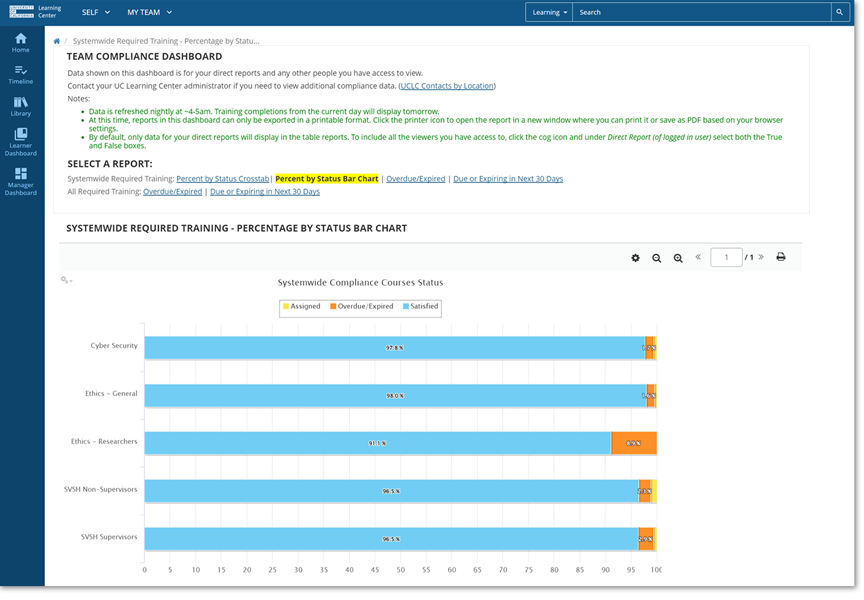Viewport: 864px width, 600px height.
Task: Open All Required Training Overdue/Expired link
Action: pos(172,192)
